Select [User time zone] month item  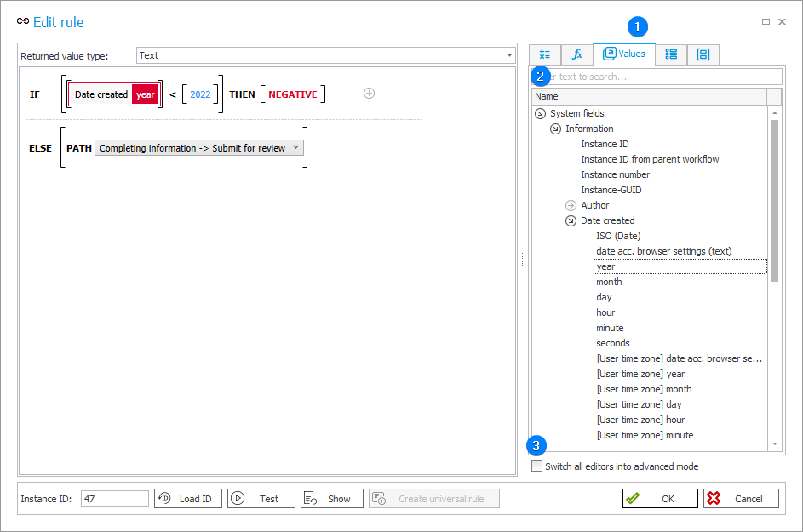point(645,389)
